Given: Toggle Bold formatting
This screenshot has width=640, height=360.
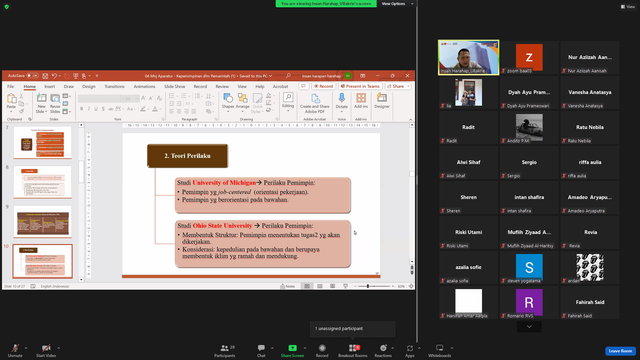Looking at the screenshot, I should coord(82,109).
